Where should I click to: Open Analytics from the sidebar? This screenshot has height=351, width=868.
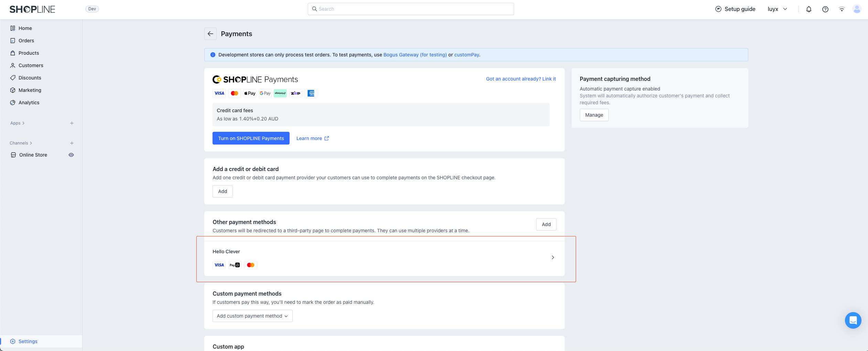[29, 103]
